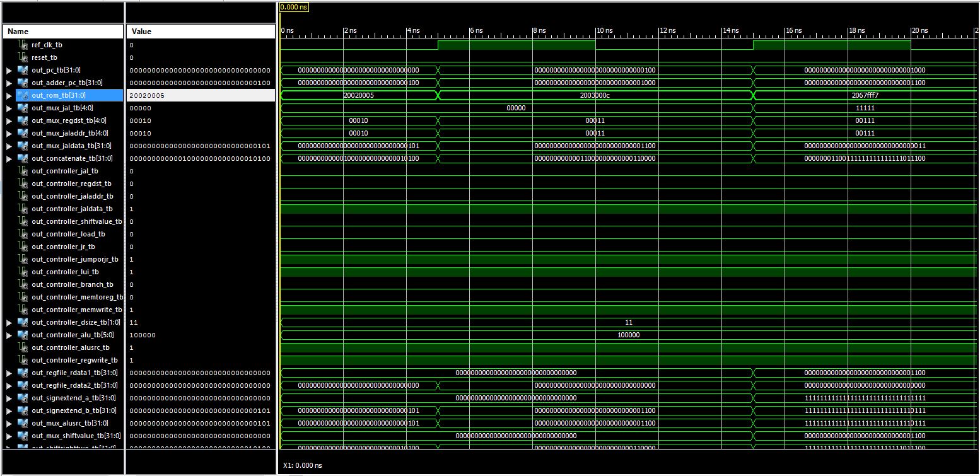
Task: Click the X1: 0.000 ns status readout
Action: pyautogui.click(x=303, y=465)
